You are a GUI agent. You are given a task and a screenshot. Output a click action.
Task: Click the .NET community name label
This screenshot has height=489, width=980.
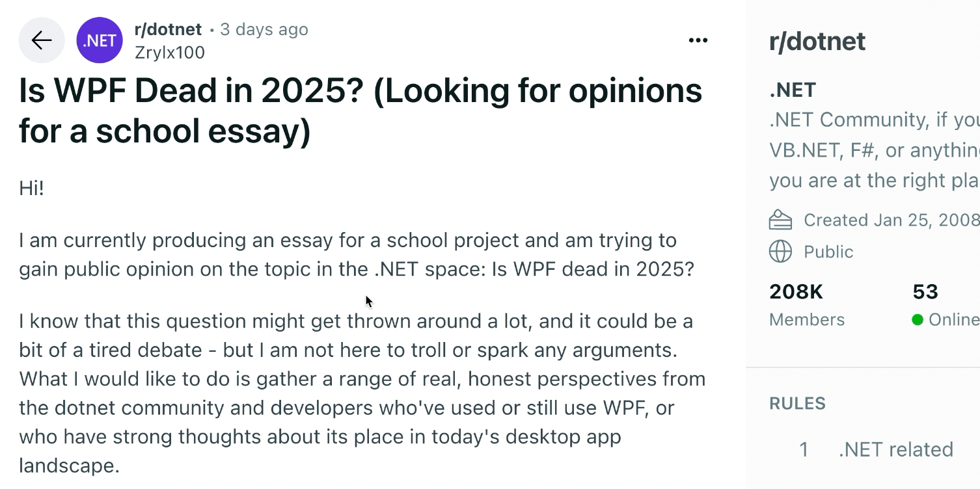(793, 90)
